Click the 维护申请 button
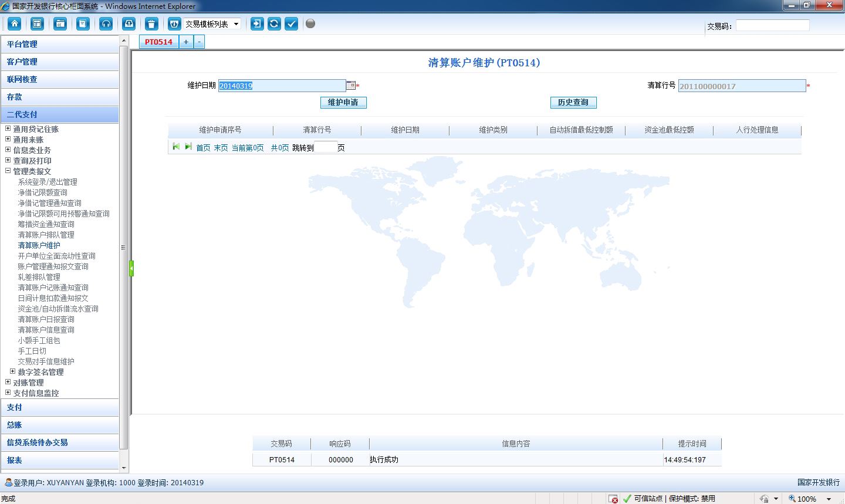This screenshot has width=845, height=504. point(343,103)
